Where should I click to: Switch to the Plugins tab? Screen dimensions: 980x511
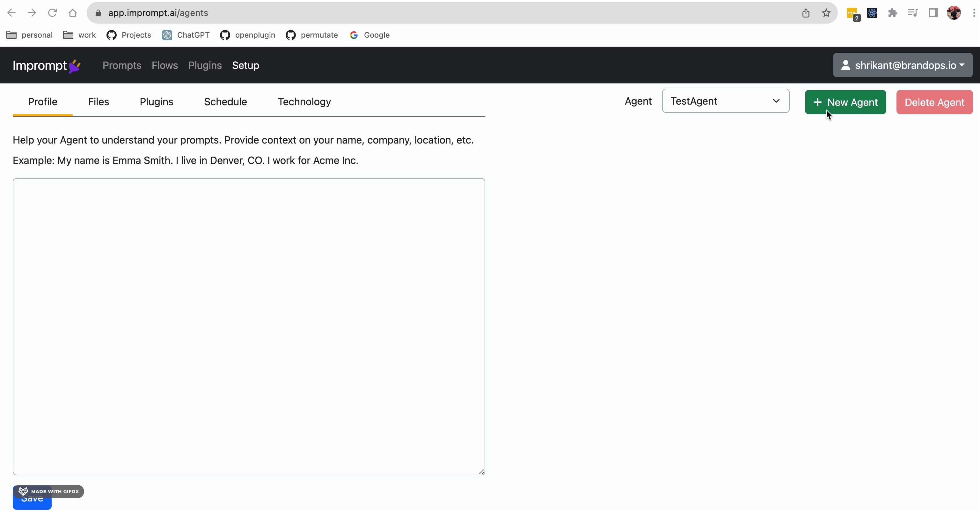pos(156,102)
